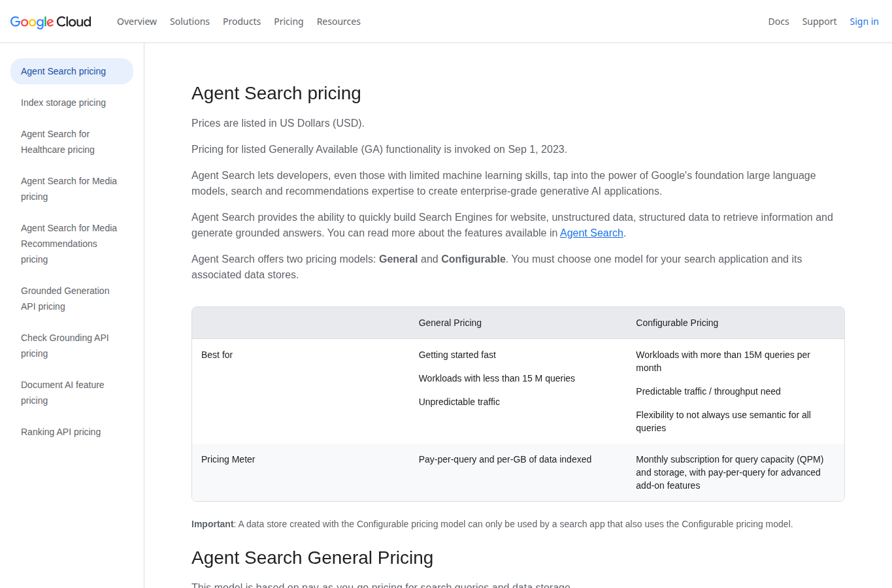Click the Sign in link
The image size is (892, 588).
864,22
